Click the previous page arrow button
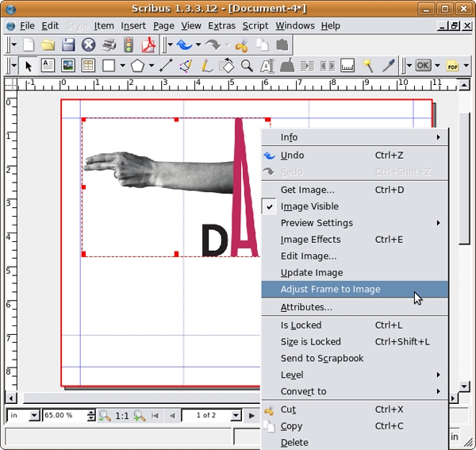This screenshot has width=476, height=450. click(x=169, y=415)
